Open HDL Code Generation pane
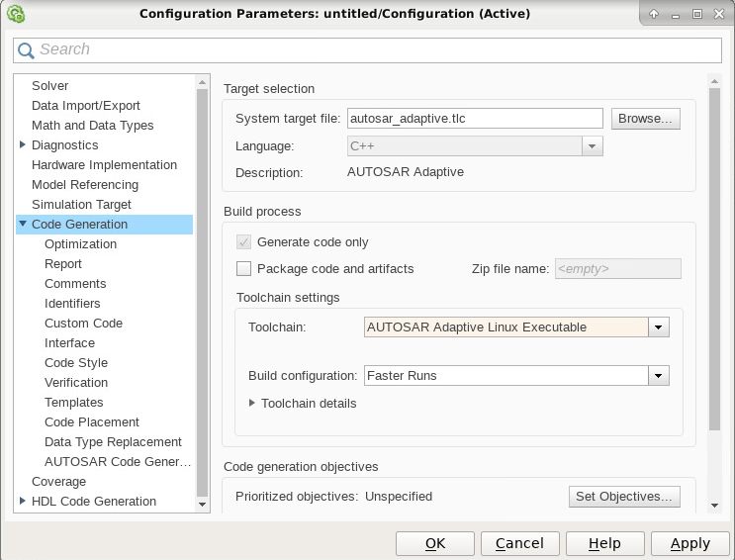 [94, 502]
